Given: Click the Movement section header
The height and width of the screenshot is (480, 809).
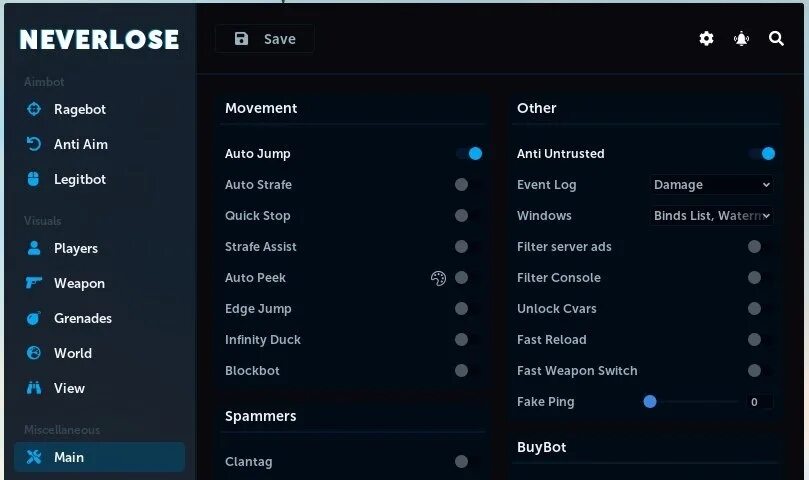Looking at the screenshot, I should click(261, 108).
